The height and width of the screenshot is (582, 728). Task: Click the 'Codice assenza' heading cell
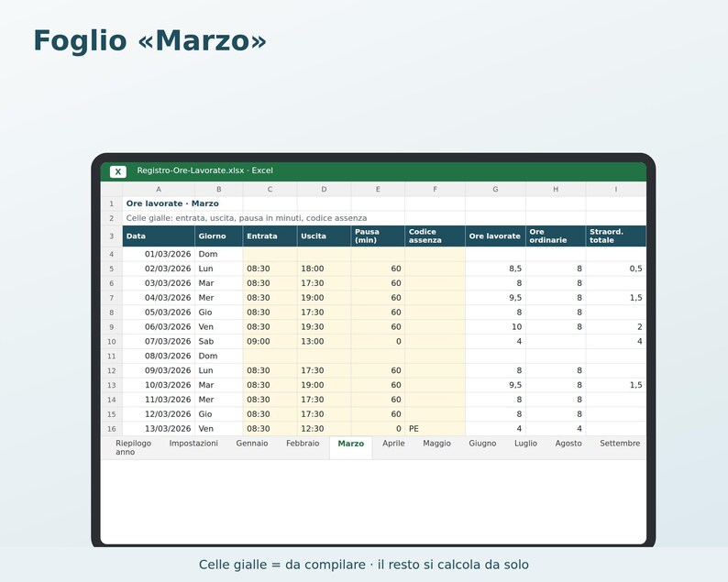(435, 236)
